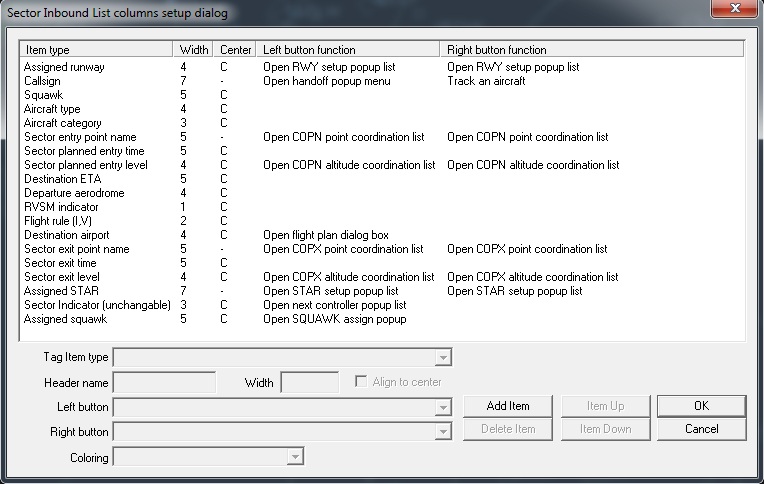Screen dimensions: 764x484
Task: Expand the Left button dropdown
Action: 443,407
